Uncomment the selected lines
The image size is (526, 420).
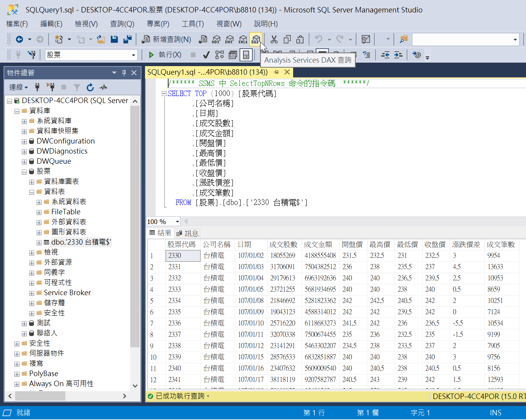367,55
